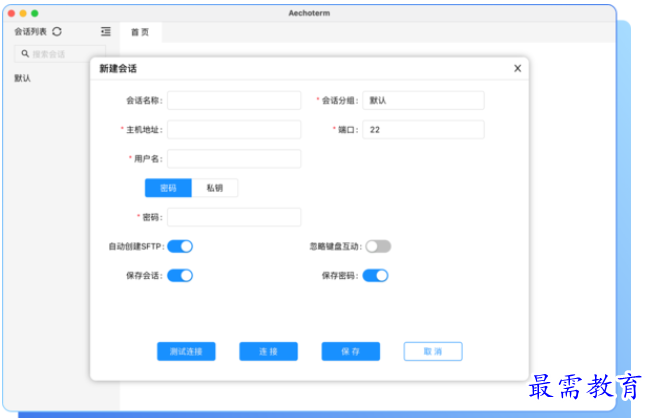This screenshot has width=650, height=418.
Task: Click the 端口 field containing 22
Action: [x=423, y=129]
